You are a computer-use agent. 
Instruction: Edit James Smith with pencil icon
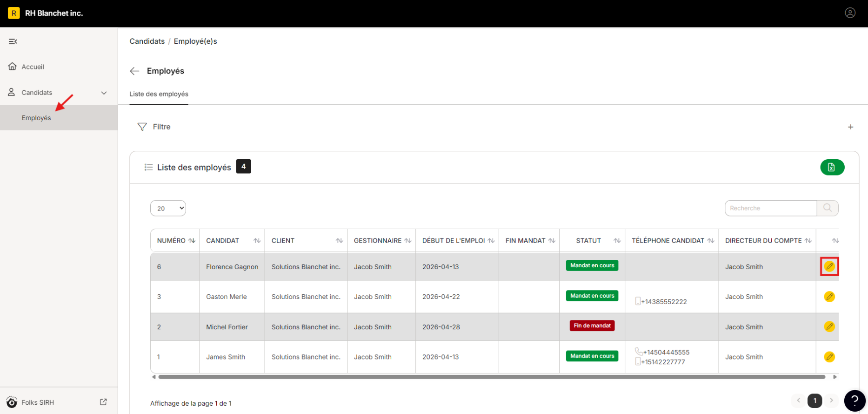point(829,357)
